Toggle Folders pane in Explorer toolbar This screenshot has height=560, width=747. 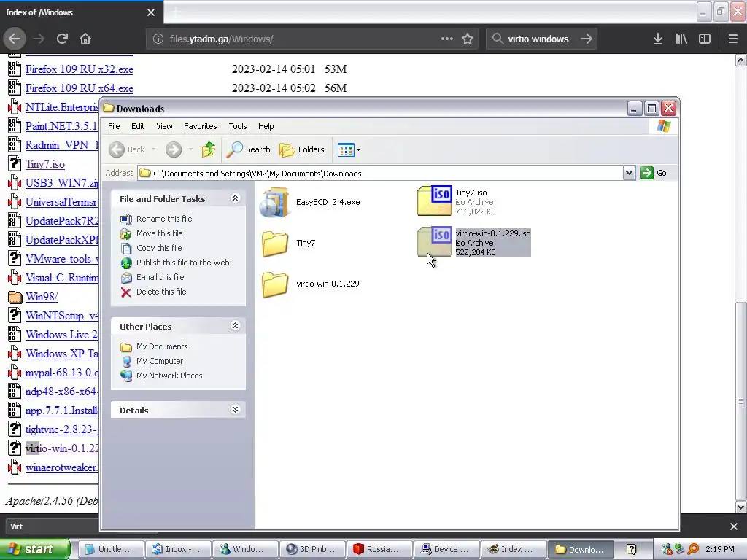coord(302,149)
